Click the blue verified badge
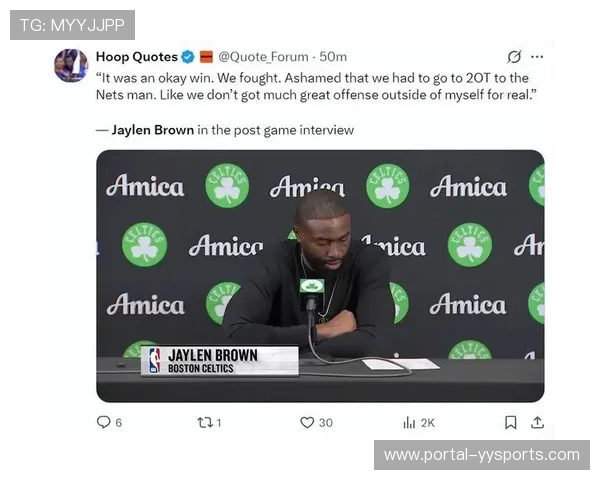Viewport: 600px width, 480px height. point(188,57)
